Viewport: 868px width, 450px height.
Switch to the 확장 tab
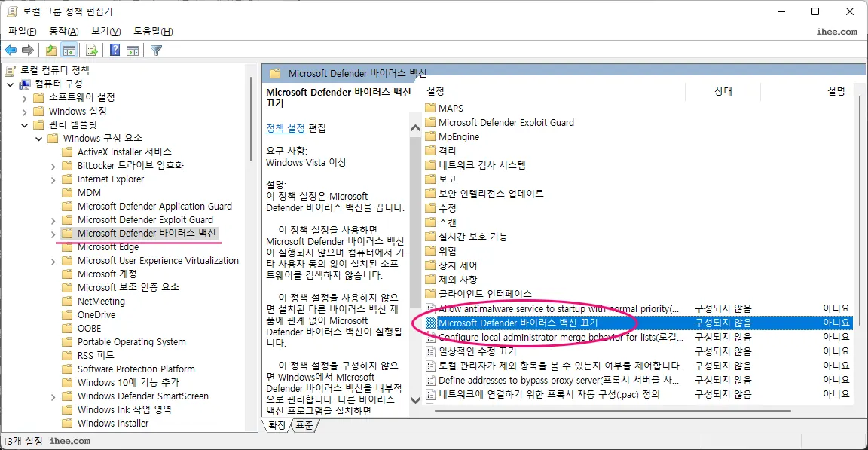[x=277, y=425]
